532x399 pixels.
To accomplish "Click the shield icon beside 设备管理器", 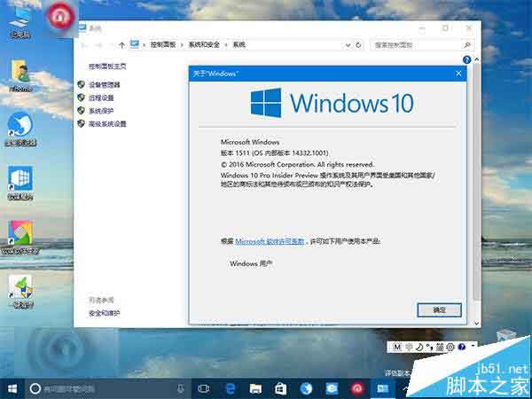I will pos(81,84).
